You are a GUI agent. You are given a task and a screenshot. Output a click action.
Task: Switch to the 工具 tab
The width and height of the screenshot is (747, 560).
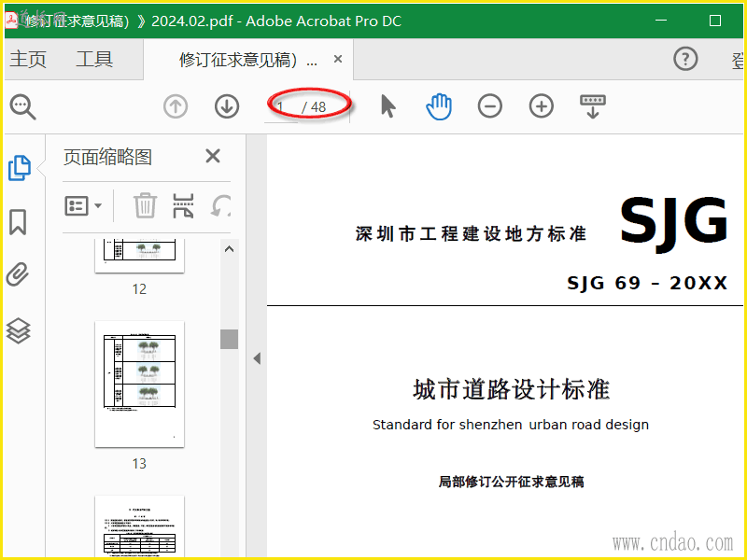point(94,60)
